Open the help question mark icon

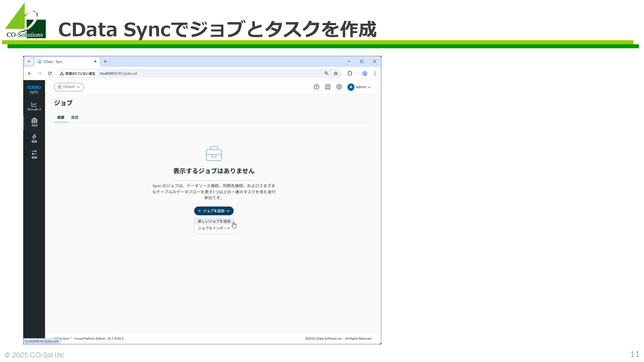point(316,87)
